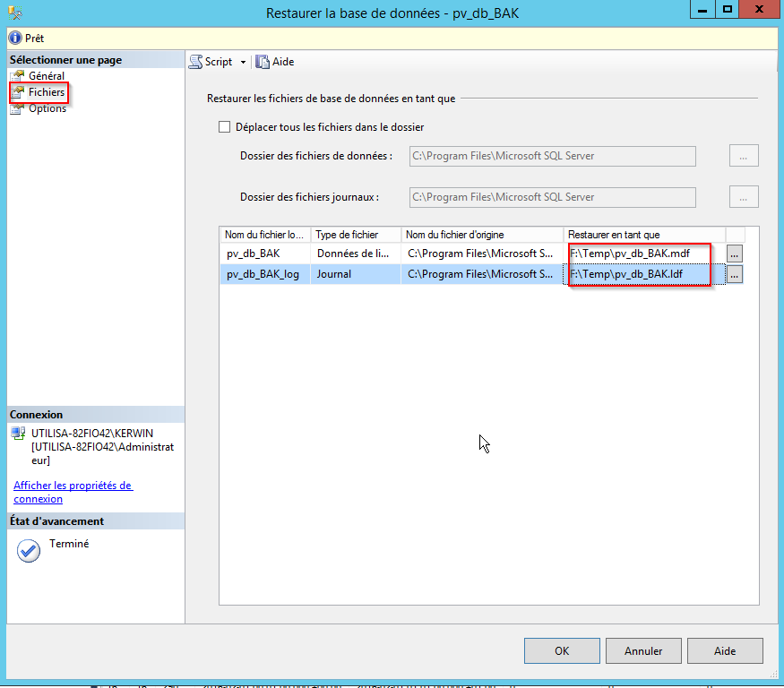Click the Terminé checkmark status icon
This screenshot has height=688, width=784.
point(29,551)
